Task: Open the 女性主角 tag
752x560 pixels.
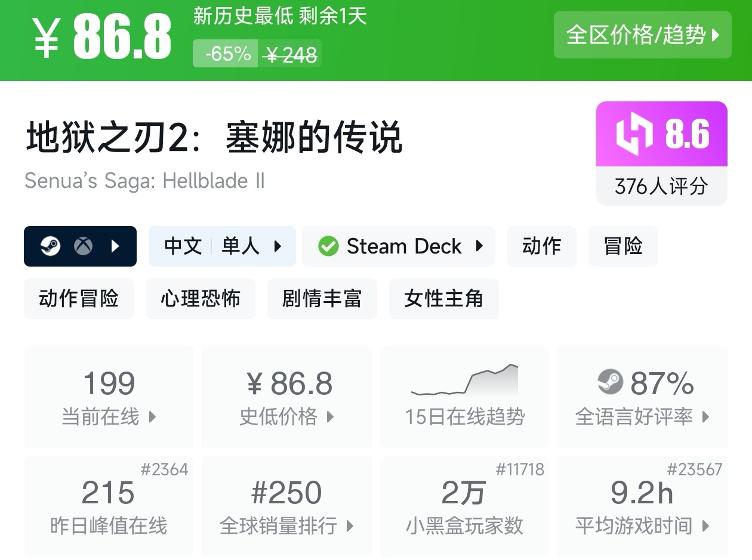Action: [x=443, y=298]
